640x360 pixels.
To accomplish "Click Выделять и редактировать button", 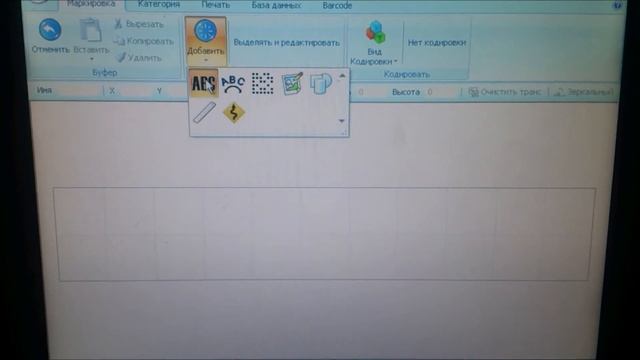I will [x=287, y=42].
